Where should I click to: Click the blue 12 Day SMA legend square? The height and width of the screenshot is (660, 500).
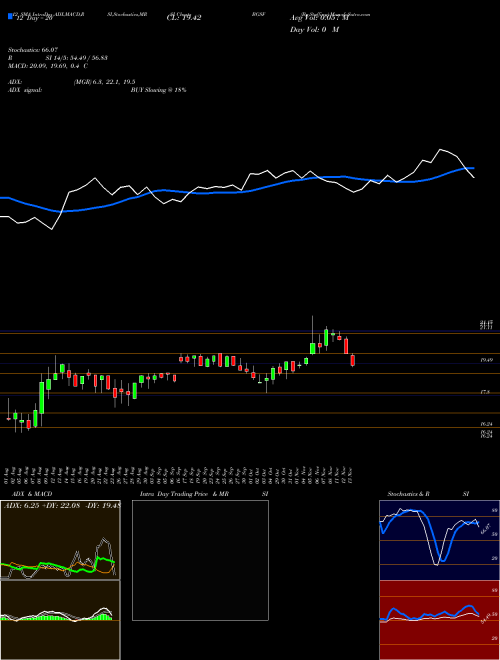pyautogui.click(x=10, y=16)
